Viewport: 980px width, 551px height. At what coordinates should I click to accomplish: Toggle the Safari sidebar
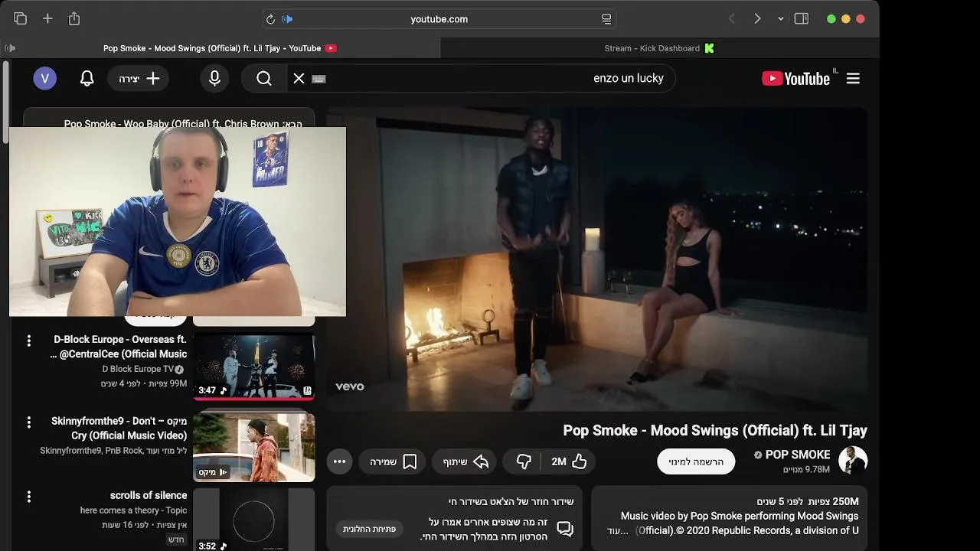click(802, 19)
